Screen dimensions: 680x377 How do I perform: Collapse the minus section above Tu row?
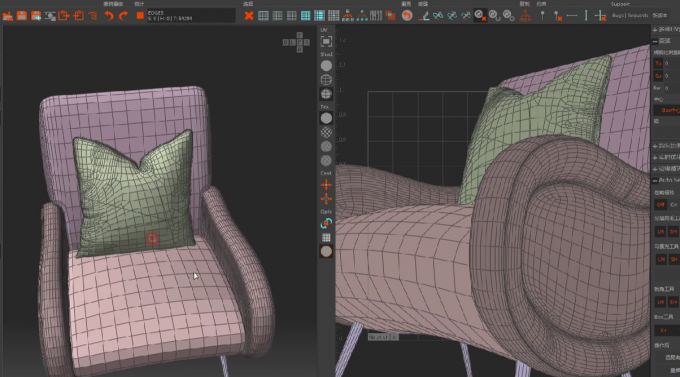pyautogui.click(x=655, y=41)
